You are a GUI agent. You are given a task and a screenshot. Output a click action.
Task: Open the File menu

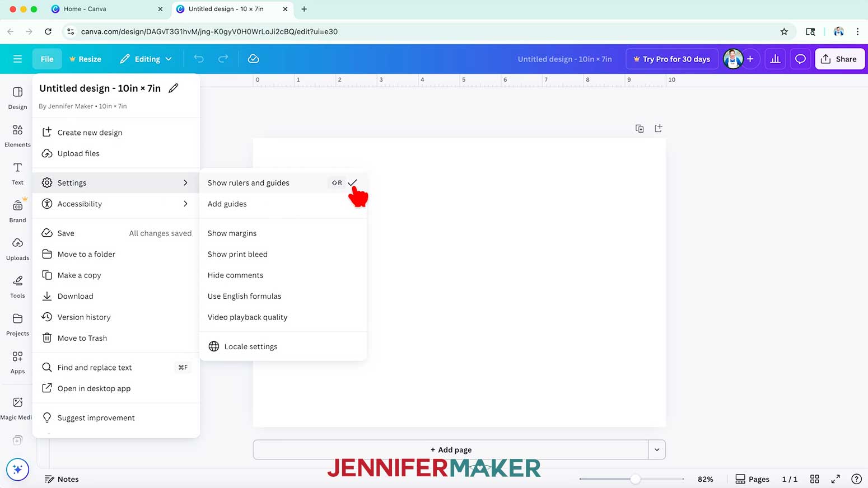click(x=47, y=59)
